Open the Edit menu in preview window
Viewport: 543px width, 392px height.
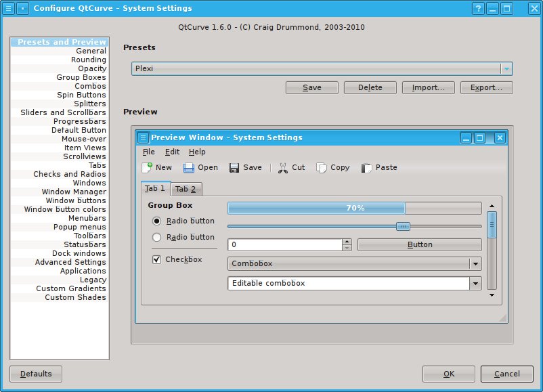(172, 152)
